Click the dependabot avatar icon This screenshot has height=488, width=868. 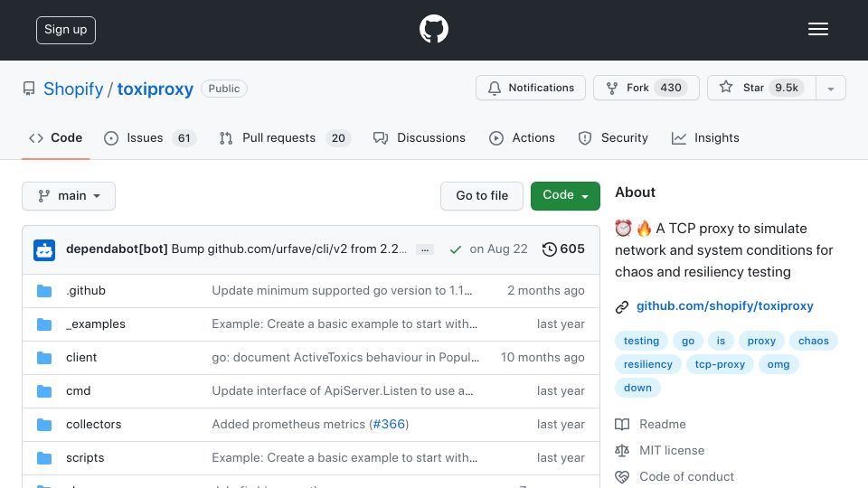pos(44,249)
